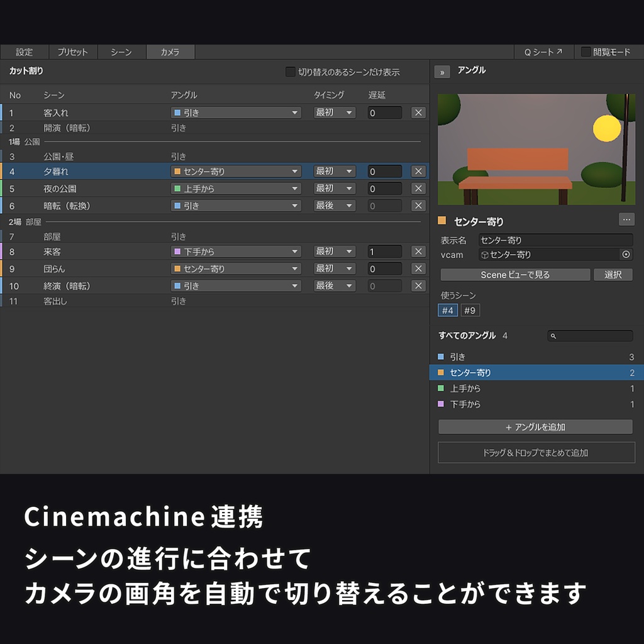Select scene row 客出し
Image resolution: width=644 pixels, height=644 pixels.
pyautogui.click(x=214, y=301)
